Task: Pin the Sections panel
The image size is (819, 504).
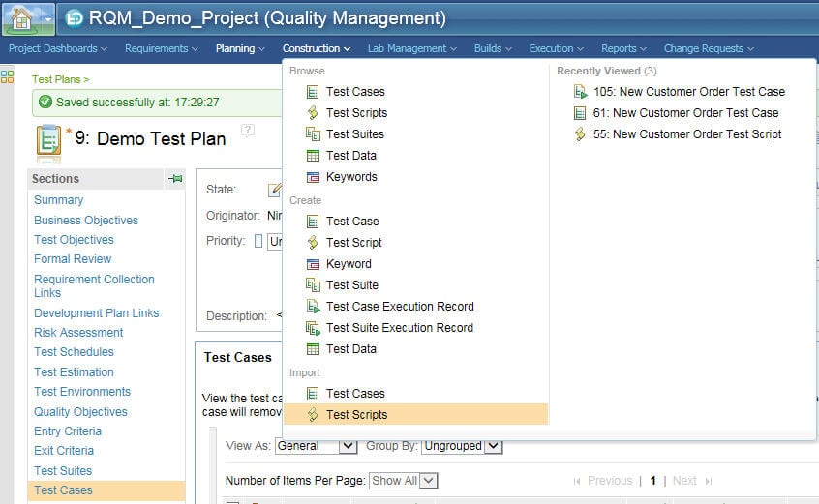Action: [175, 178]
